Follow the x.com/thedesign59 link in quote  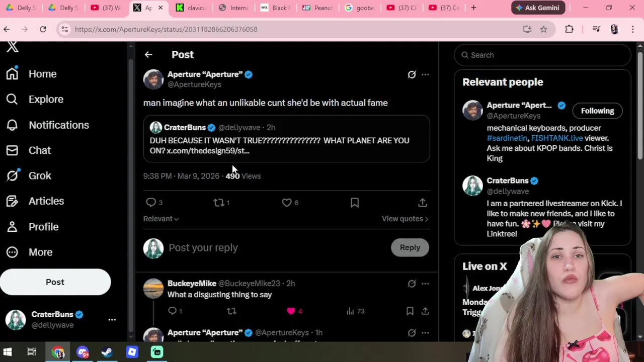coord(208,151)
